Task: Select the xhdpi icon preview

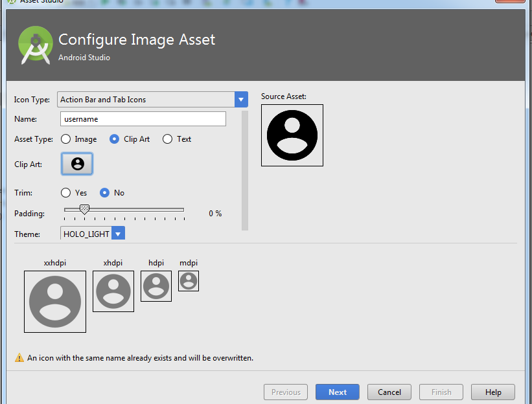Action: pyautogui.click(x=113, y=291)
